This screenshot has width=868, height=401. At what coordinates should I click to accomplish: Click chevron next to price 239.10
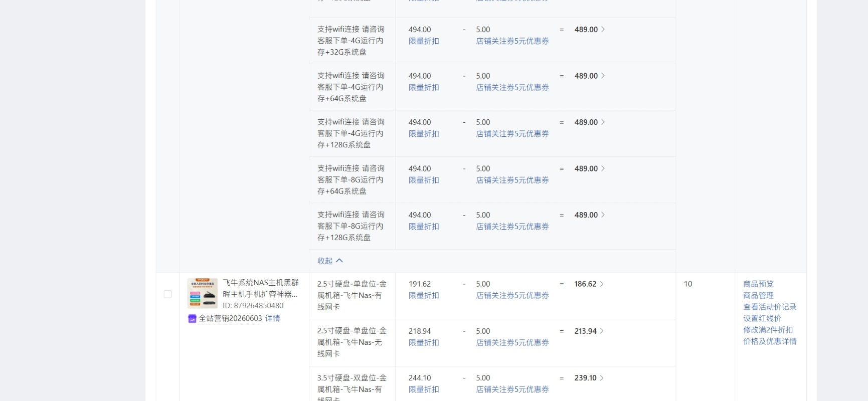[602, 378]
